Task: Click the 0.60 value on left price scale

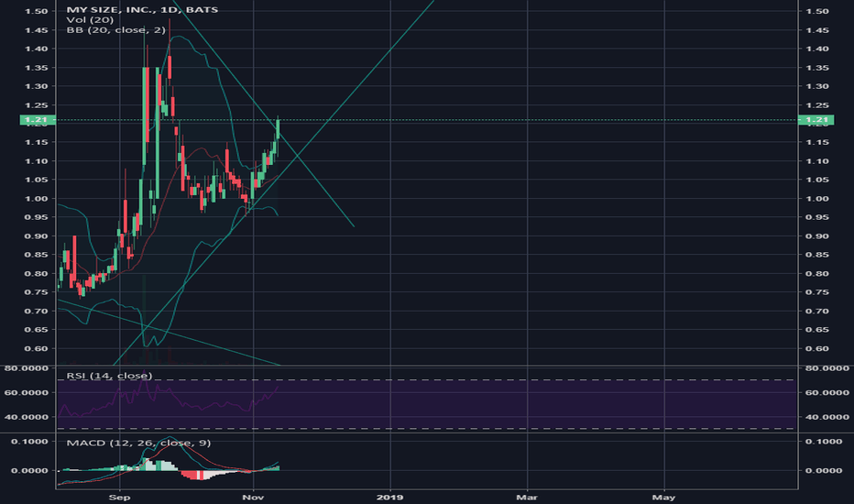Action: (x=37, y=348)
